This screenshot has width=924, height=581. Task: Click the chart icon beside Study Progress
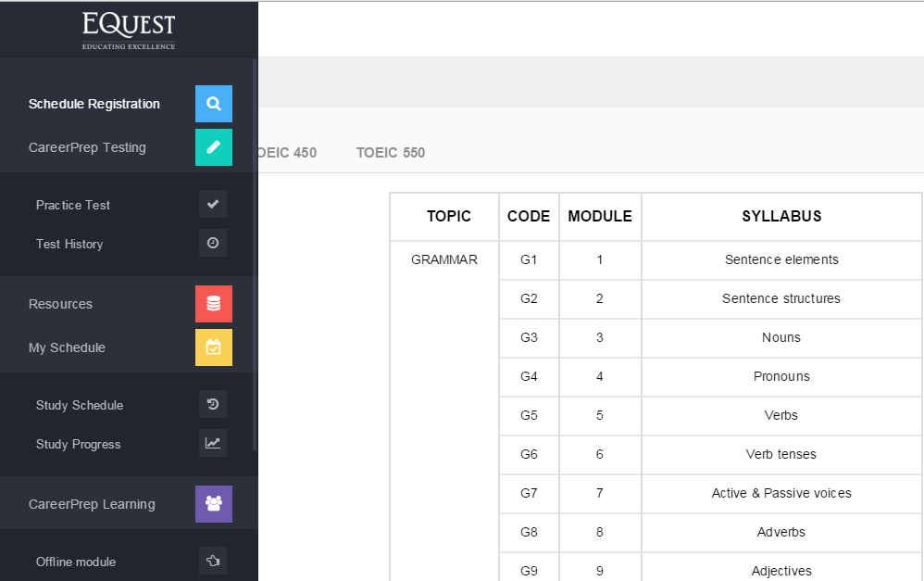213,443
